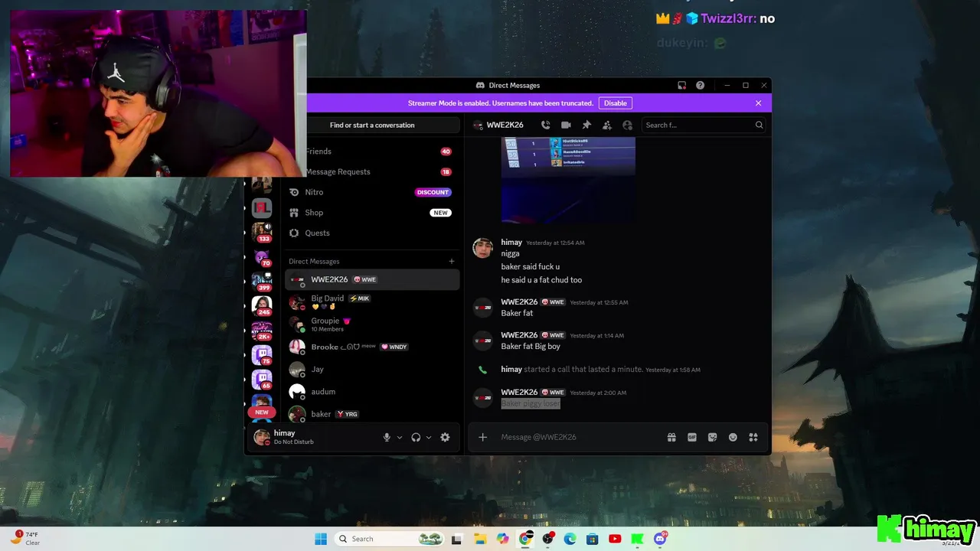
Task: Open the Jay direct message
Action: [373, 369]
